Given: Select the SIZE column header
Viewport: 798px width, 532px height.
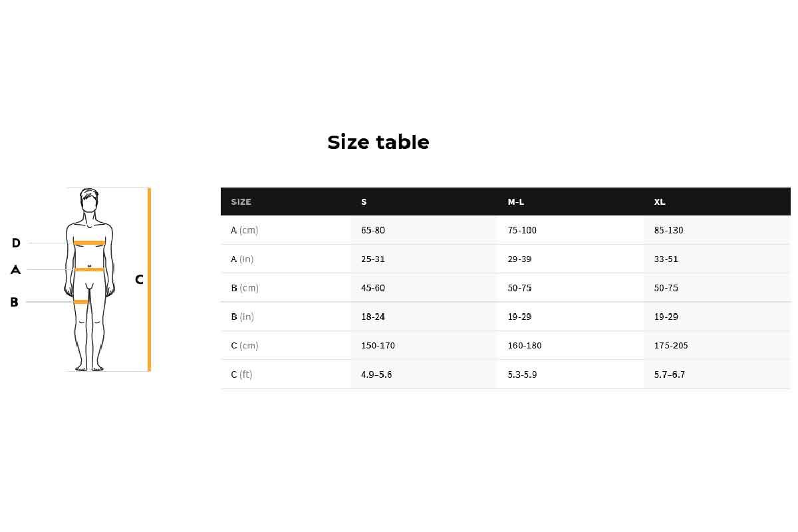Looking at the screenshot, I should pyautogui.click(x=241, y=201).
